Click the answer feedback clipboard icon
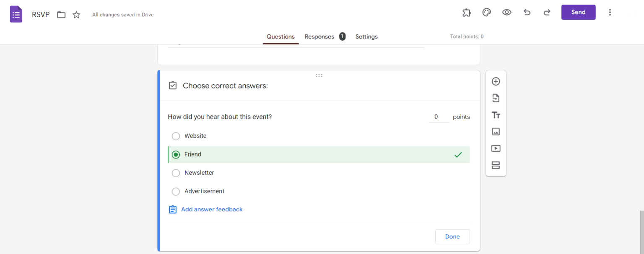644x254 pixels. click(x=172, y=209)
